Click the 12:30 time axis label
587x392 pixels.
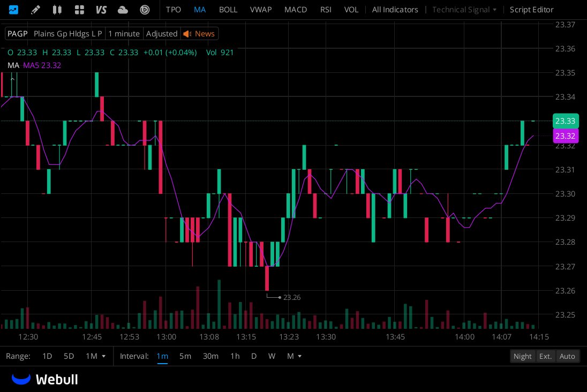[28, 337]
